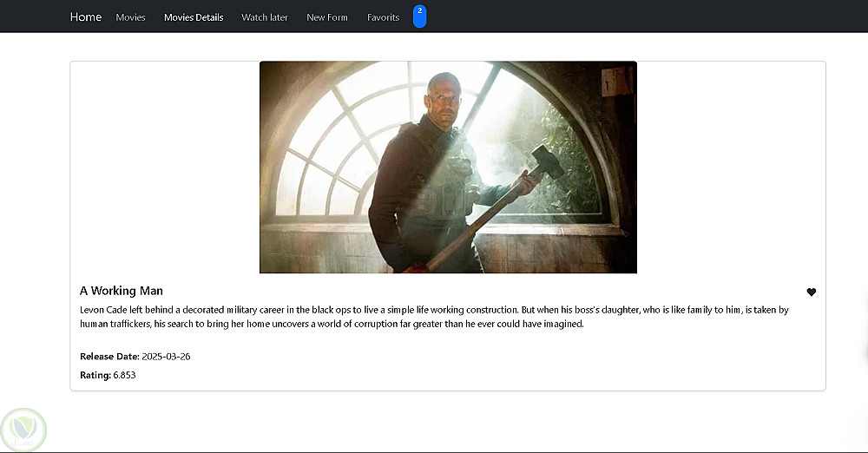The image size is (868, 453).
Task: Open the Movies nav item
Action: point(131,17)
